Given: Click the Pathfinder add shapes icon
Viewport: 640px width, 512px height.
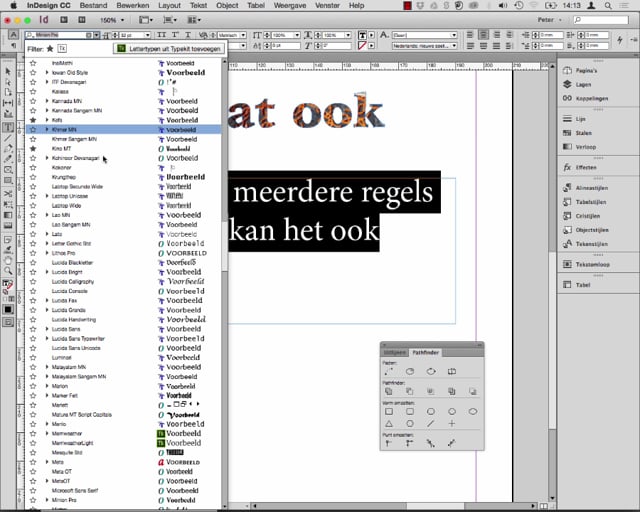Looking at the screenshot, I should click(x=389, y=392).
